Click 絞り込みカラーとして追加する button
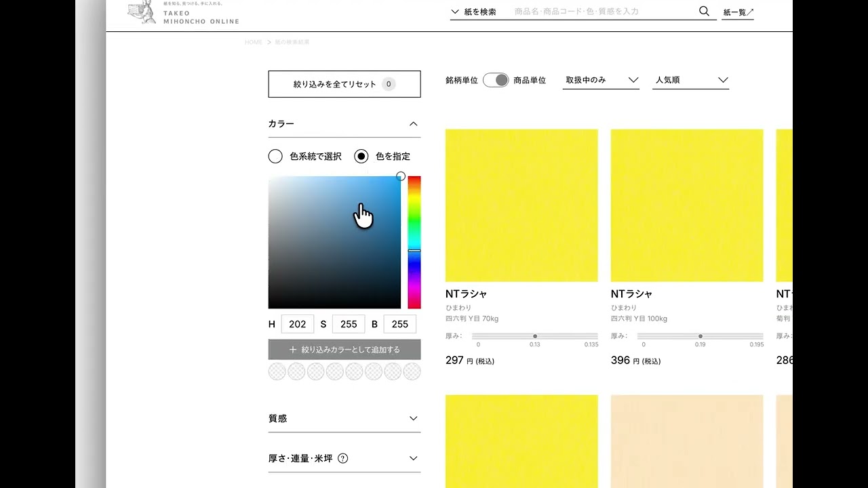This screenshot has width=868, height=488. click(344, 350)
